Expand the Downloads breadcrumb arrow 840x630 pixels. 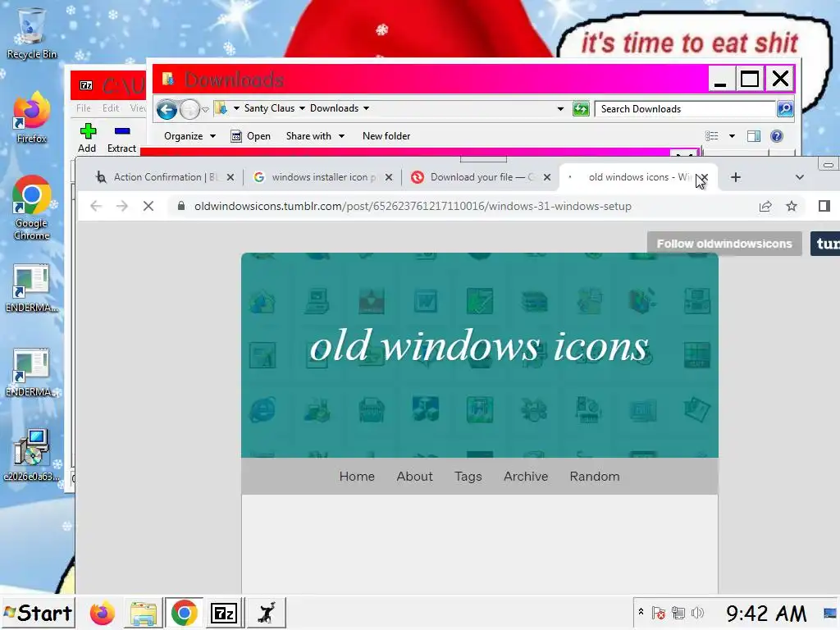pos(367,108)
